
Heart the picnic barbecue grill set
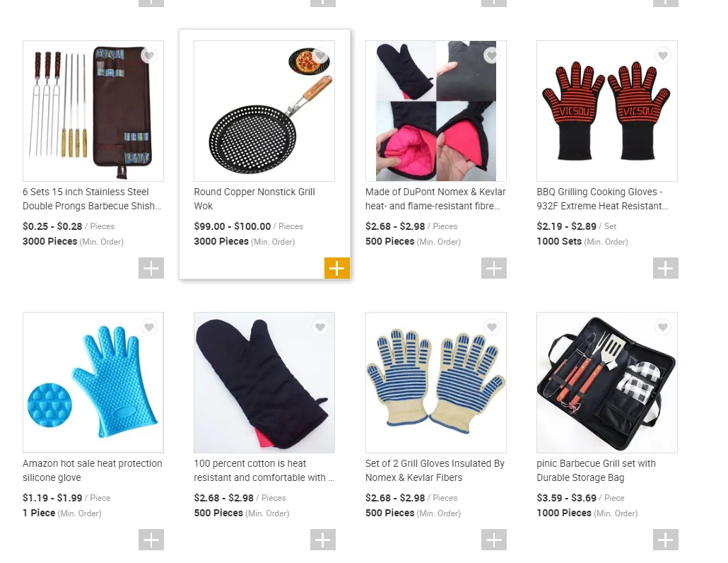coord(662,327)
